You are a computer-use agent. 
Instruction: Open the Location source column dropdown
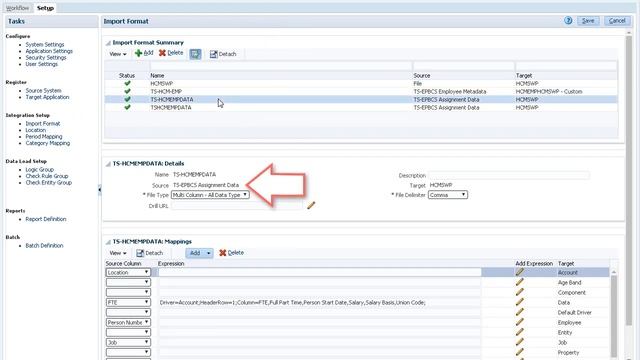coord(128,272)
